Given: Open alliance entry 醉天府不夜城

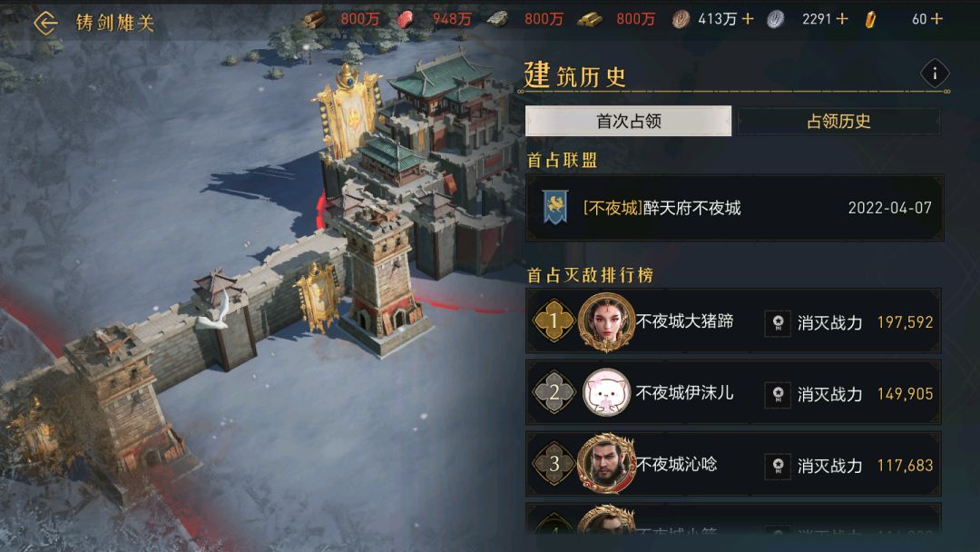Looking at the screenshot, I should pyautogui.click(x=735, y=208).
